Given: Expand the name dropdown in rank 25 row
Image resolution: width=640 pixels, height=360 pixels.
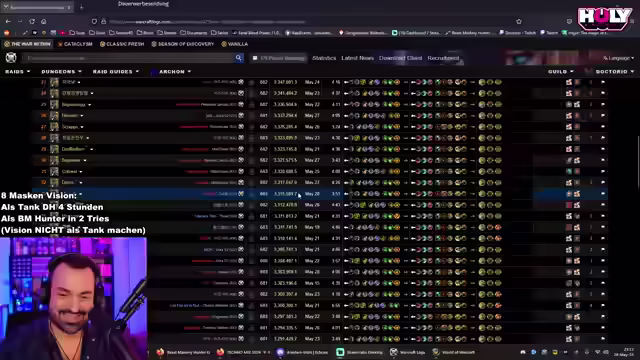Looking at the screenshot, I should 89,105.
